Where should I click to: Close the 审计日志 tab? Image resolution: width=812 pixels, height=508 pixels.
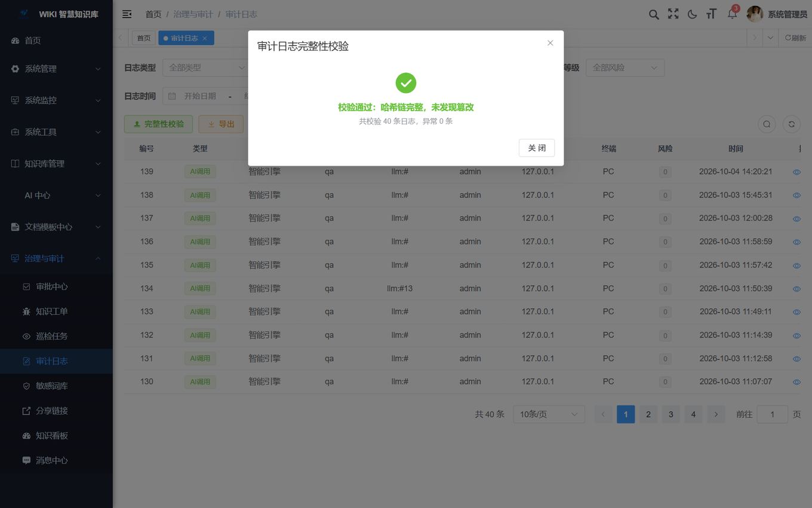(x=205, y=38)
